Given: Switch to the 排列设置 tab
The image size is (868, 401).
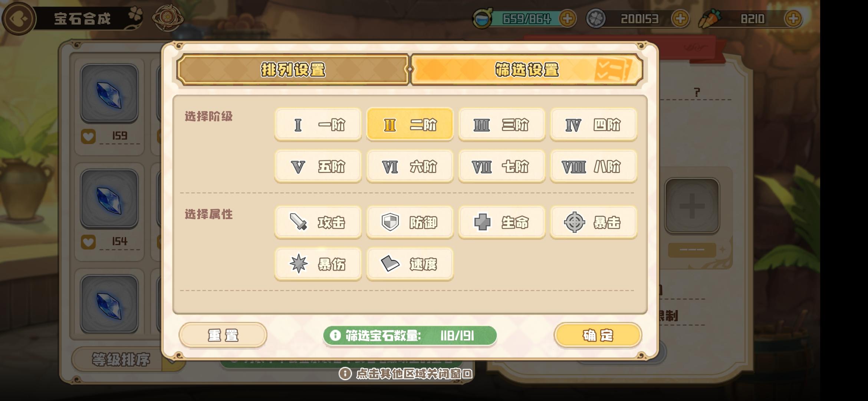Looking at the screenshot, I should tap(293, 70).
